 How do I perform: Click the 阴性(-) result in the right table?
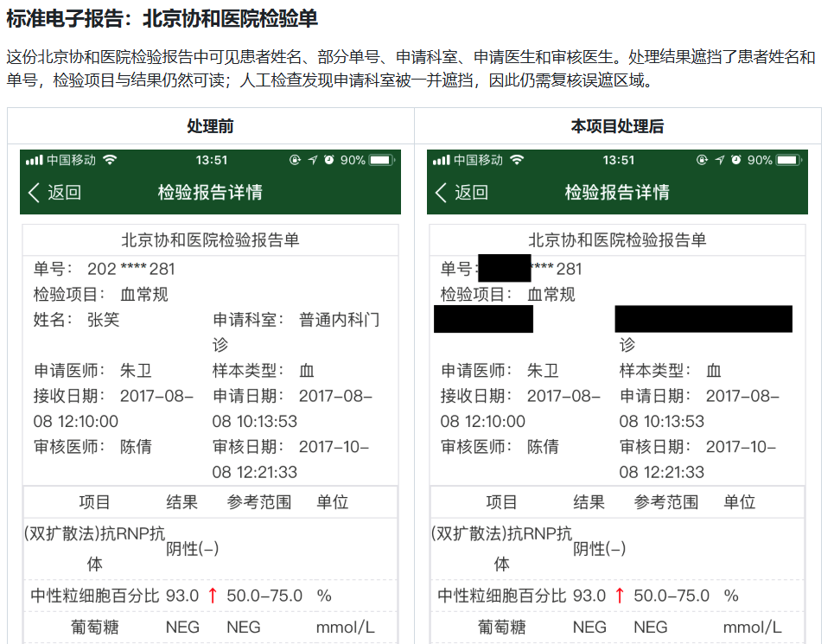pos(599,549)
